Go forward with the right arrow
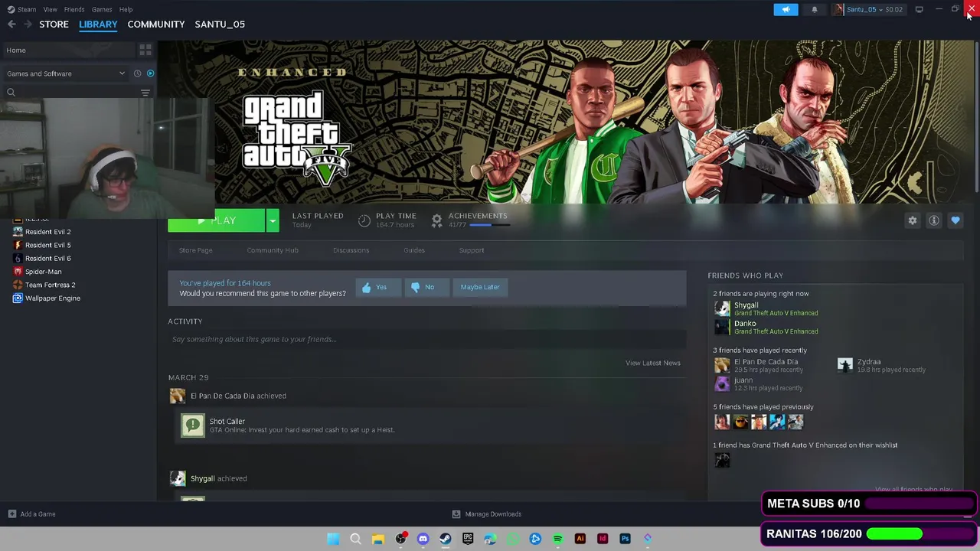Image resolution: width=980 pixels, height=551 pixels. point(28,24)
